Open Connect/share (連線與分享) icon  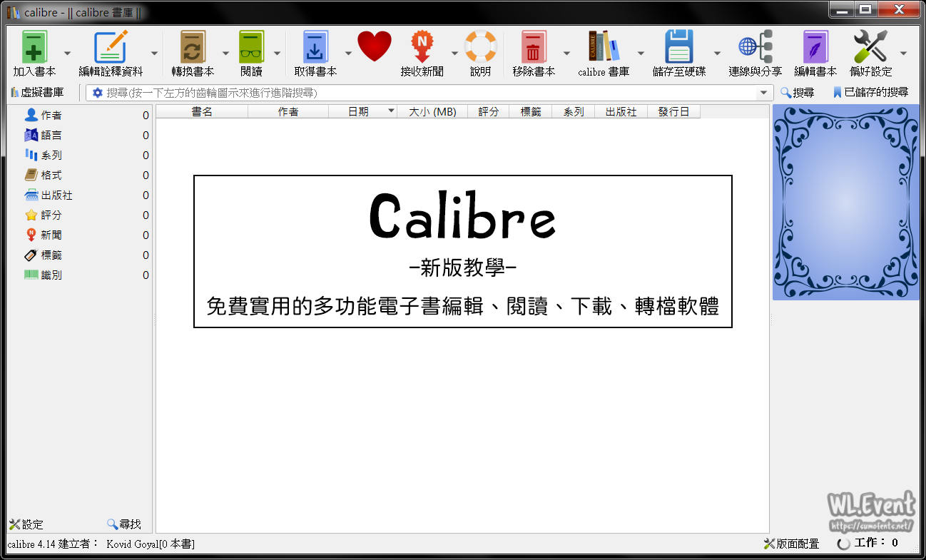click(x=755, y=47)
